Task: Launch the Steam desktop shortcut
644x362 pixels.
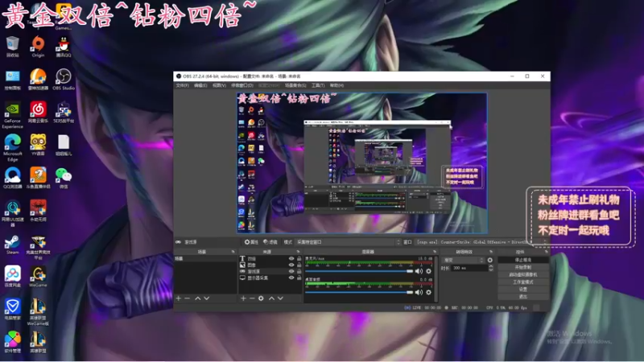Action: (12, 244)
